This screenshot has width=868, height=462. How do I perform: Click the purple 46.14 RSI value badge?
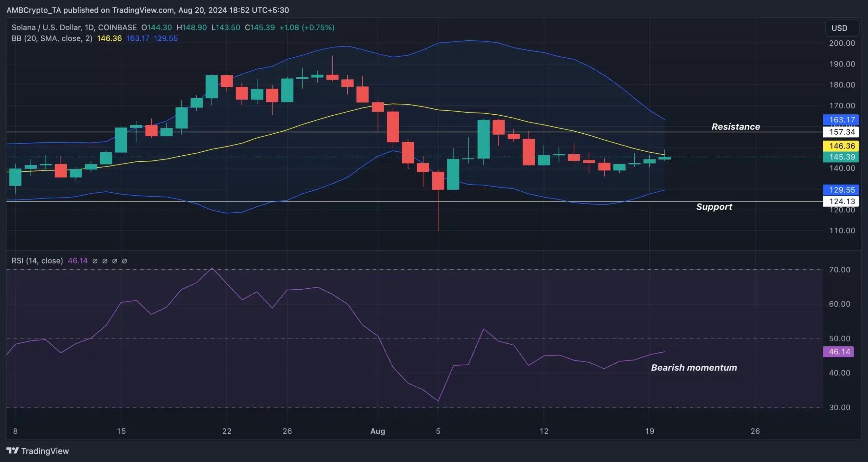838,352
